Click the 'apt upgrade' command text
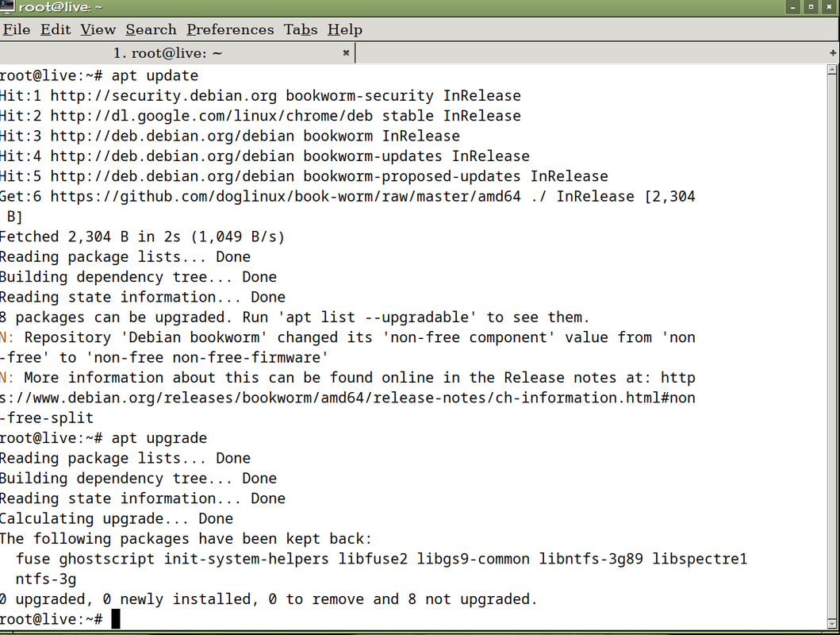Viewport: 840px width, 635px height. [x=159, y=438]
